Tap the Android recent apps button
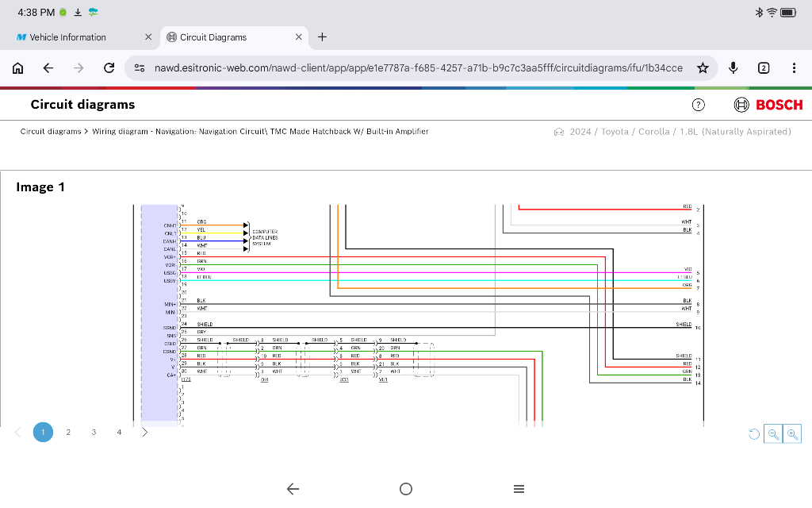Image resolution: width=812 pixels, height=508 pixels. click(x=519, y=489)
